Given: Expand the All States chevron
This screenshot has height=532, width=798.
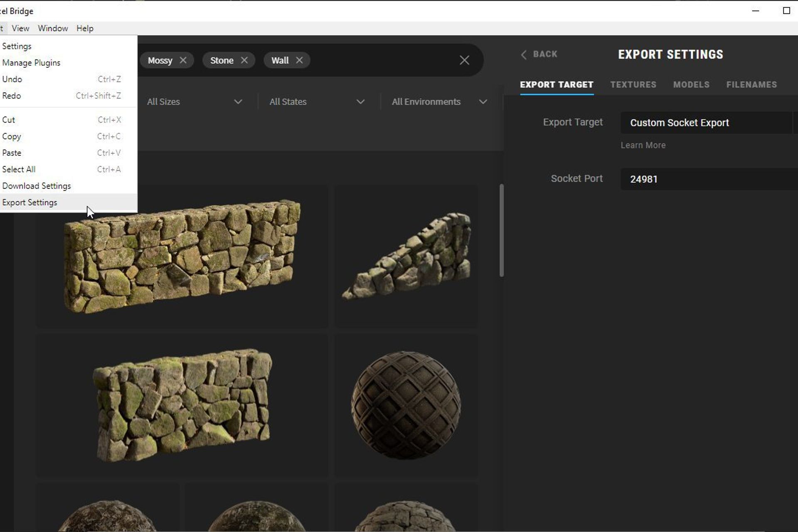Looking at the screenshot, I should point(361,101).
